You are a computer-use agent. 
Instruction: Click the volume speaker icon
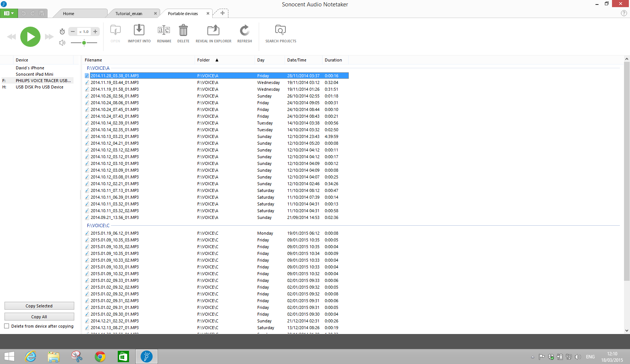62,43
